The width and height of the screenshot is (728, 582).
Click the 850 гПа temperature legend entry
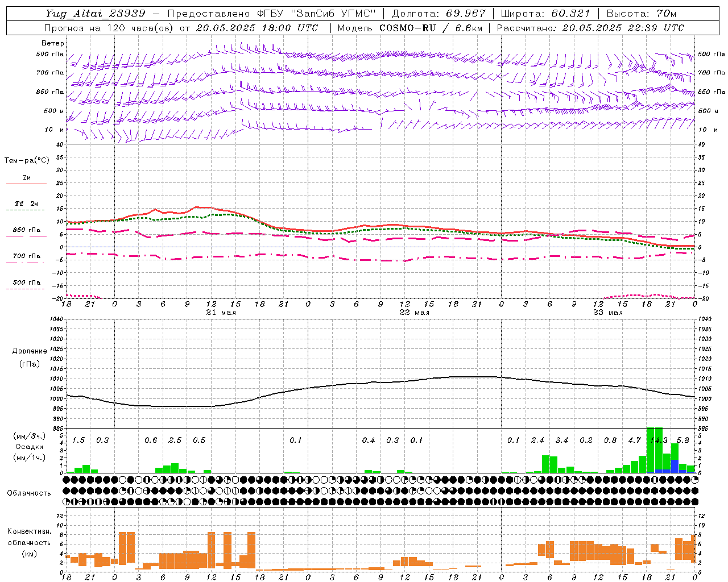(x=27, y=230)
